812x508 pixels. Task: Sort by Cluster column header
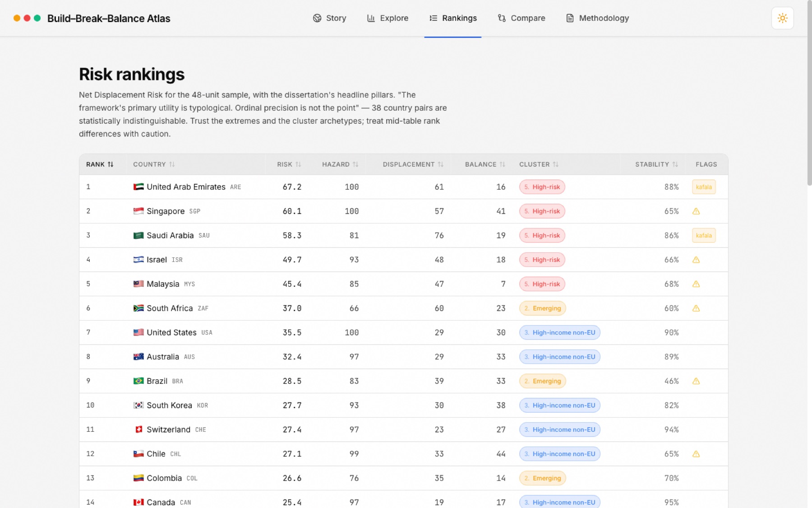tap(539, 164)
